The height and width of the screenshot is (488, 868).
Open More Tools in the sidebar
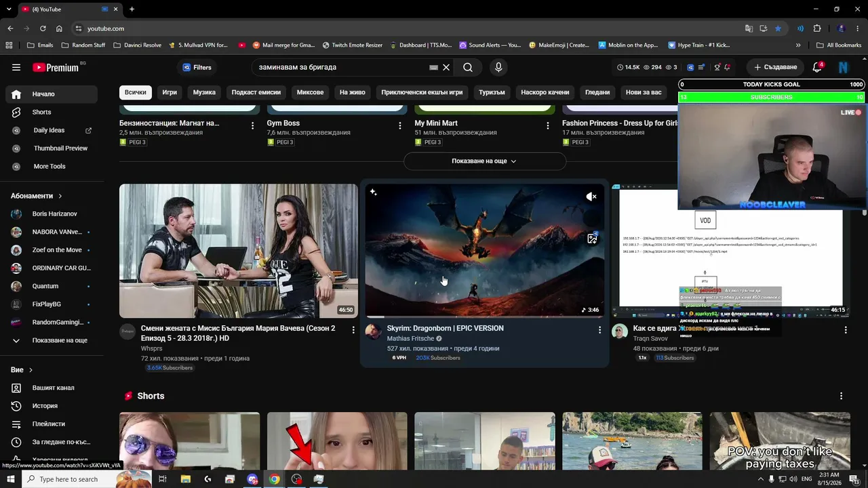coord(52,166)
